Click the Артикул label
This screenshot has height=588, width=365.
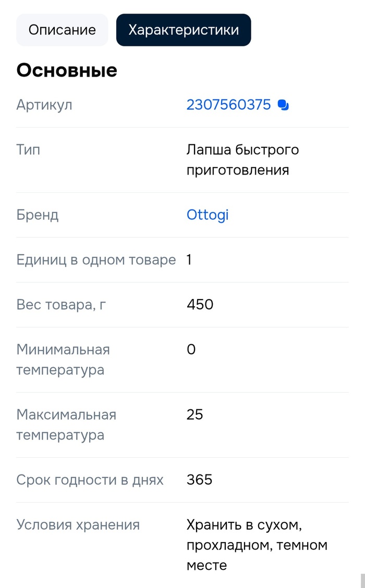click(44, 105)
